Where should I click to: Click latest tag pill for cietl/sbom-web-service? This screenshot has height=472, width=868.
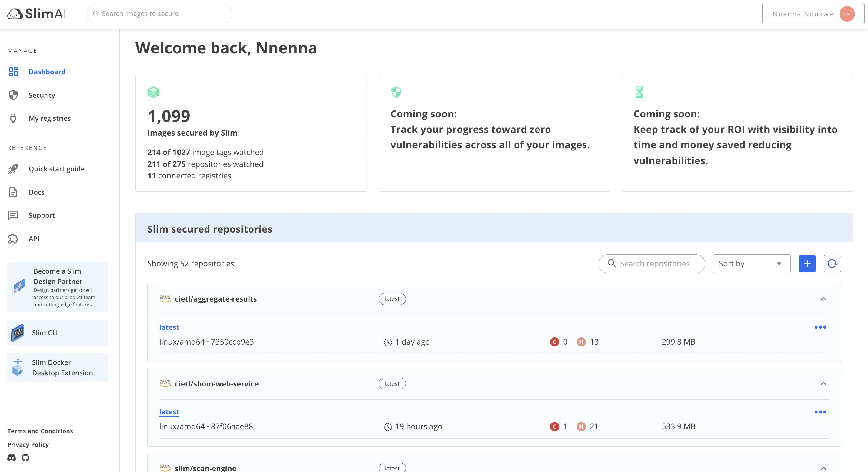click(392, 384)
